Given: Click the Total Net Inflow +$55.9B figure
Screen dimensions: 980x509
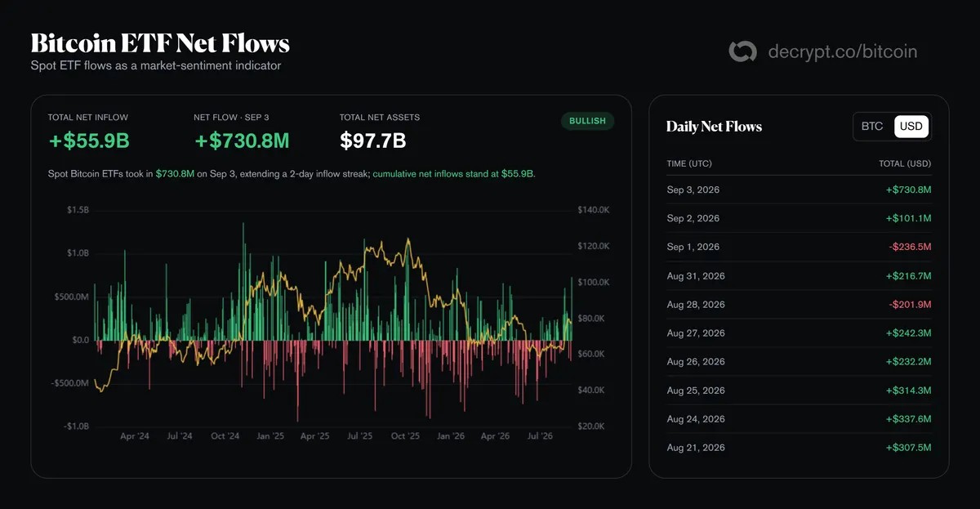Looking at the screenshot, I should (x=89, y=141).
